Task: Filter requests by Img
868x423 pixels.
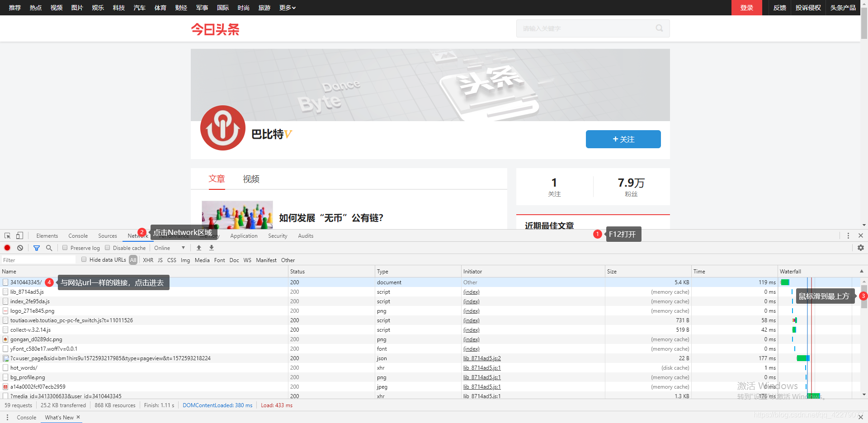Action: click(x=185, y=260)
